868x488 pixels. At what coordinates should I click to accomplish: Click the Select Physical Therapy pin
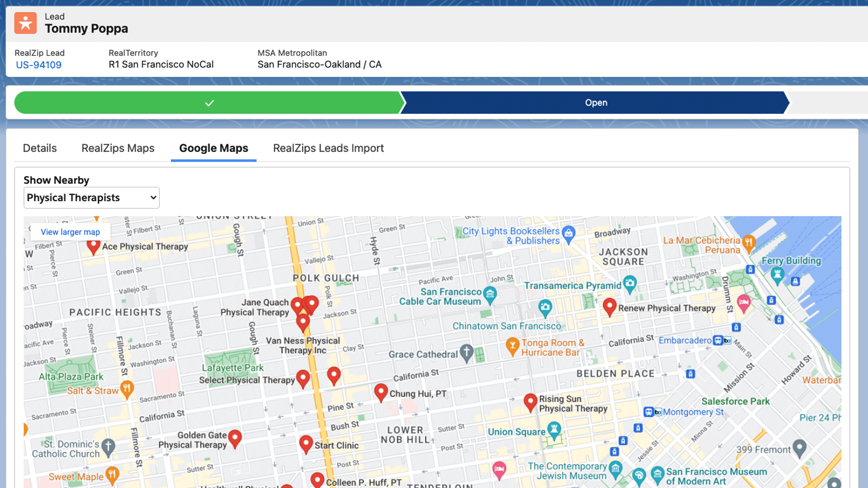pos(303,379)
